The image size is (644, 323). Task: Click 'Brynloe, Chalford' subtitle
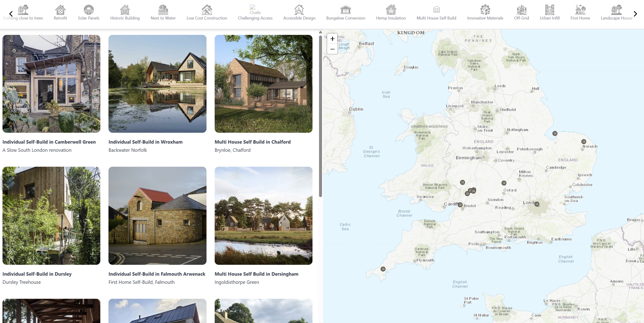[233, 150]
